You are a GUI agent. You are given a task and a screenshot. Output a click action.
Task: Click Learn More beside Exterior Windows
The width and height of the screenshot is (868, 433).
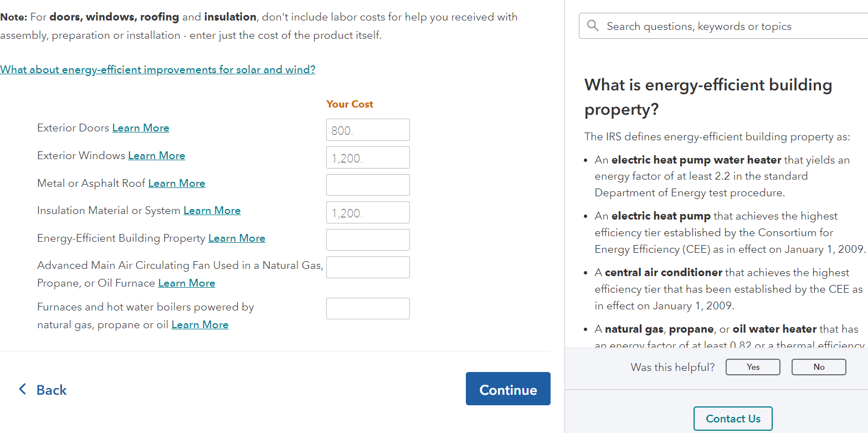pyautogui.click(x=157, y=155)
